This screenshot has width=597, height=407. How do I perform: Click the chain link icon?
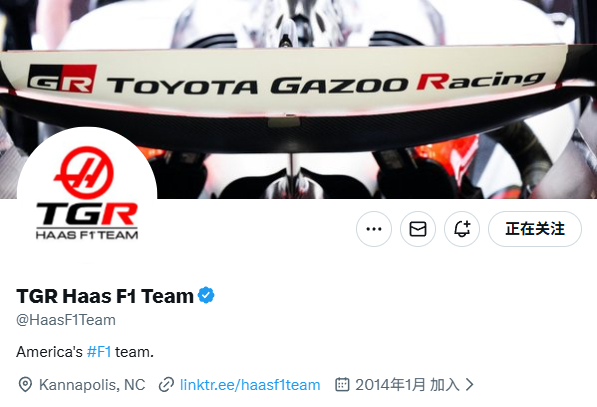(166, 385)
